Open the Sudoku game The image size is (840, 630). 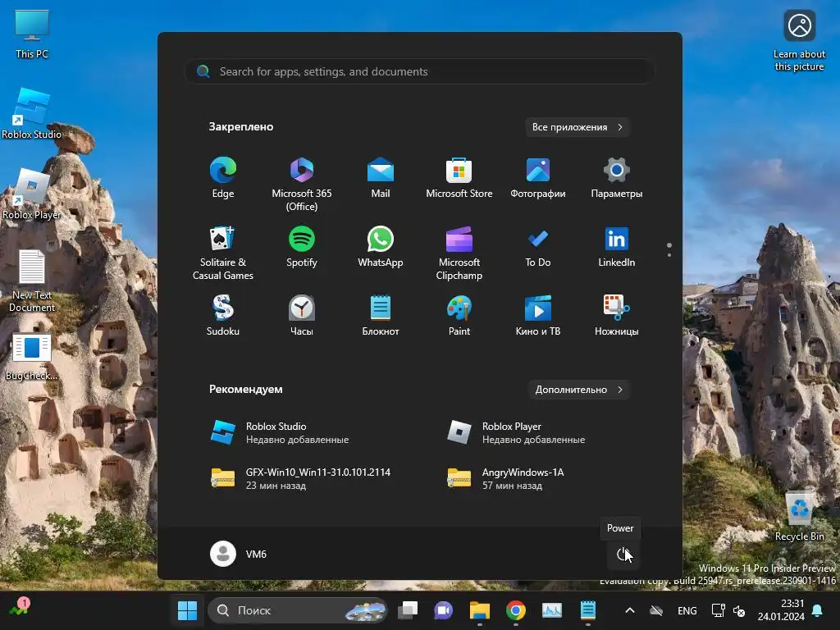223,316
